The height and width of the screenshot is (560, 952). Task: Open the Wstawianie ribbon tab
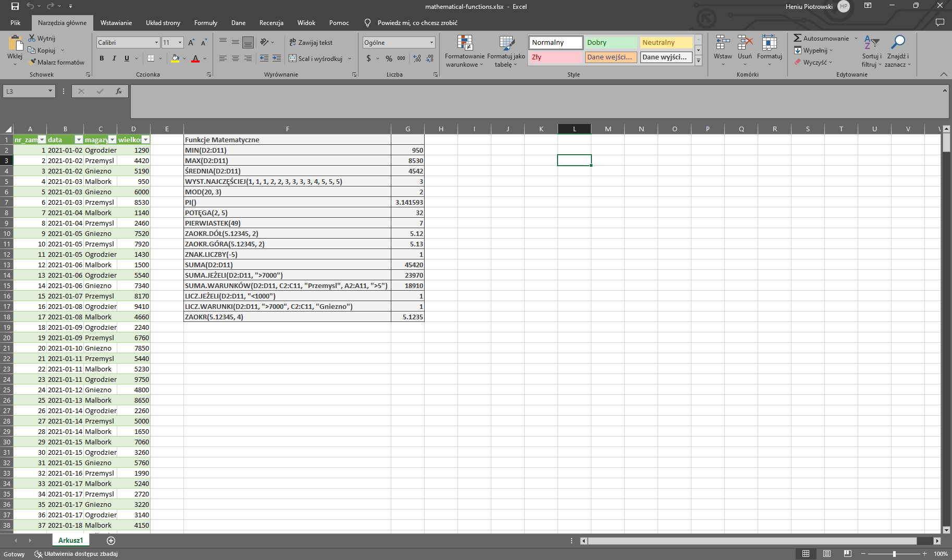point(116,23)
